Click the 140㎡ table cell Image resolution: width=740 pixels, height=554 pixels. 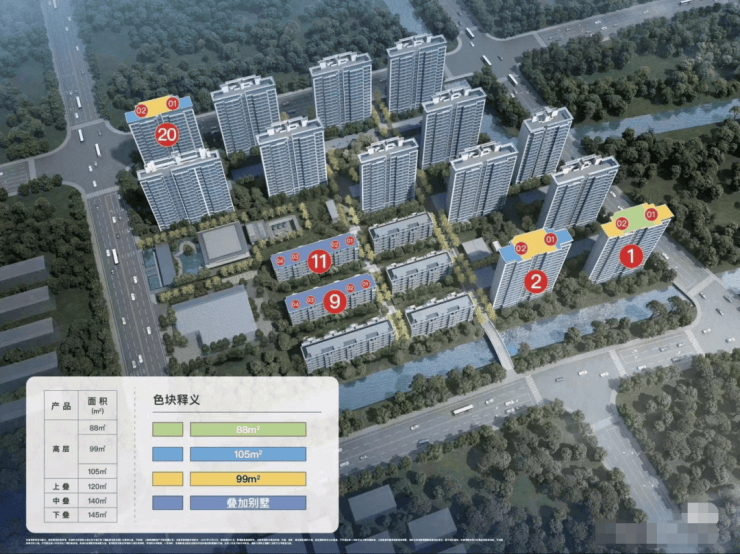click(x=97, y=501)
